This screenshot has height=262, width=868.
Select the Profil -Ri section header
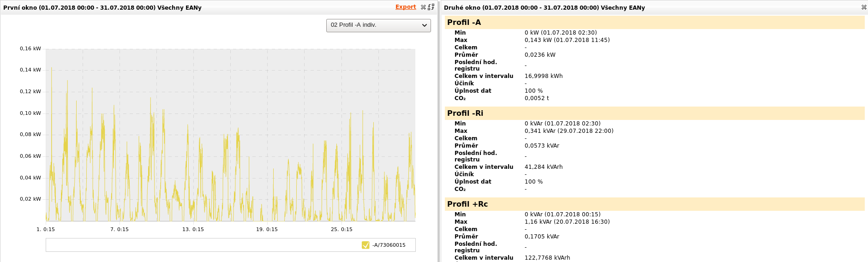click(465, 113)
